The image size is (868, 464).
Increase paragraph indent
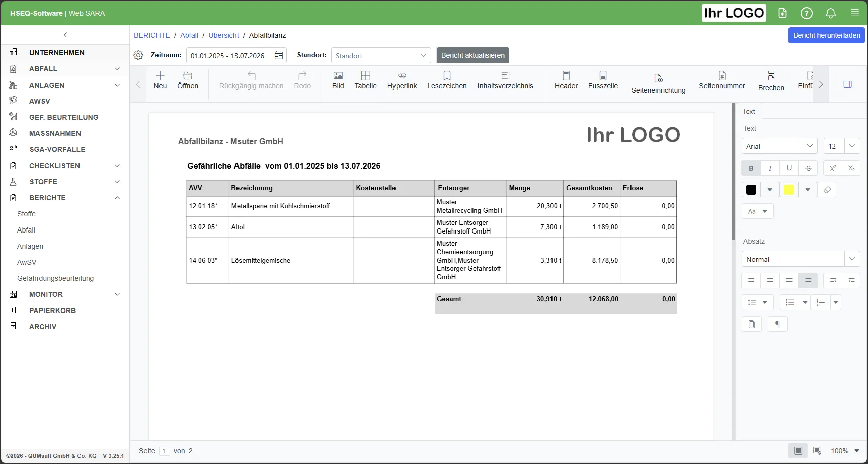851,281
